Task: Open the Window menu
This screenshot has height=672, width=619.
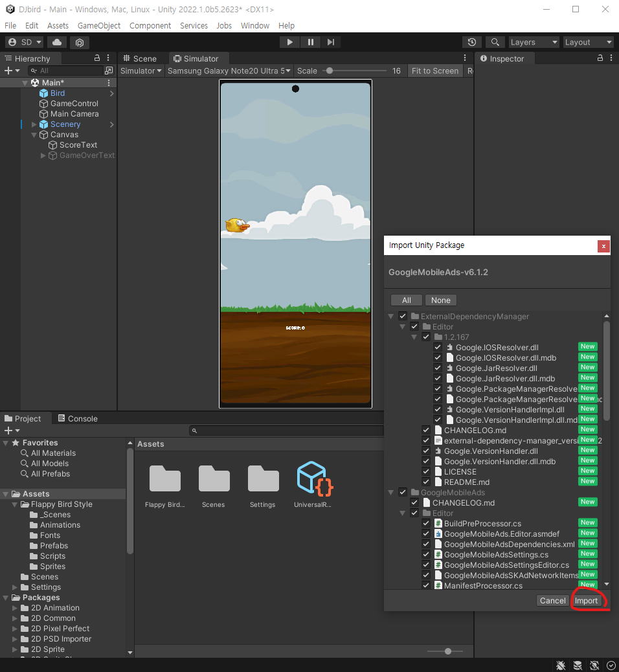Action: pos(255,26)
